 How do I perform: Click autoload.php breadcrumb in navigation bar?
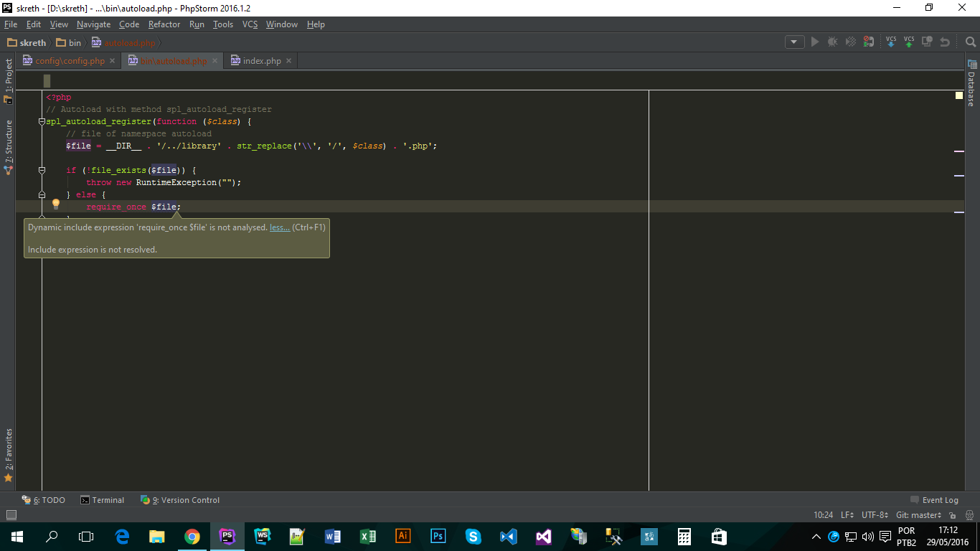[x=123, y=43]
